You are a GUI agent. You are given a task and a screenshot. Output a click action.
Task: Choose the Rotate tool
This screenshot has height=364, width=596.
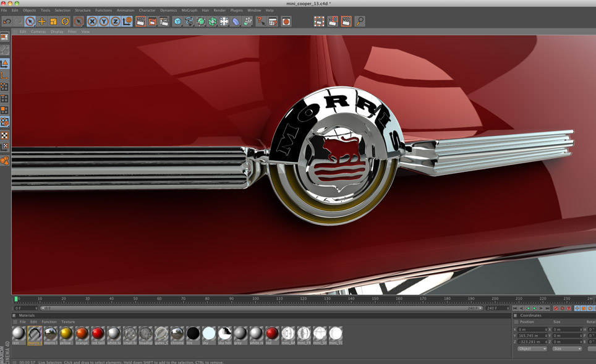65,22
